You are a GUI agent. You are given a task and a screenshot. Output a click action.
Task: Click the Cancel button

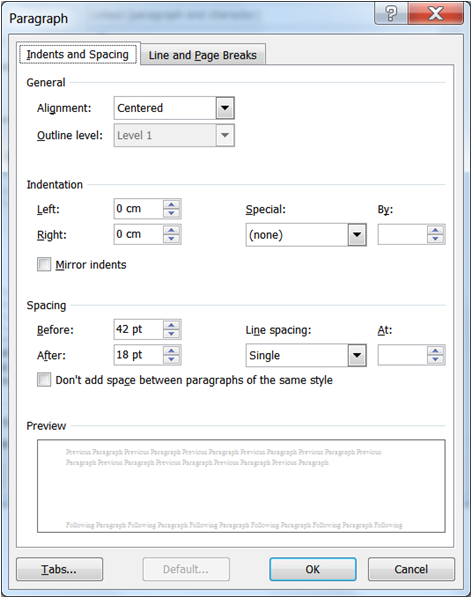point(411,569)
